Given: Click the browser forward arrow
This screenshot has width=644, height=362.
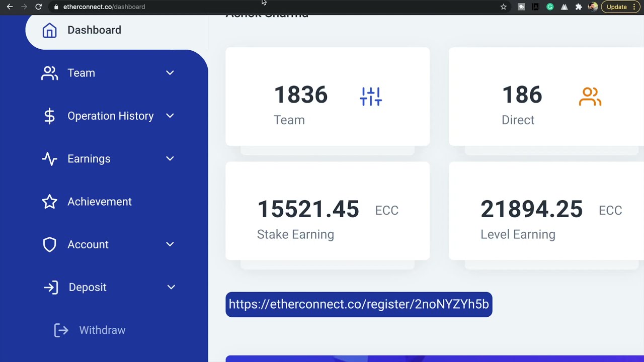Looking at the screenshot, I should tap(24, 7).
